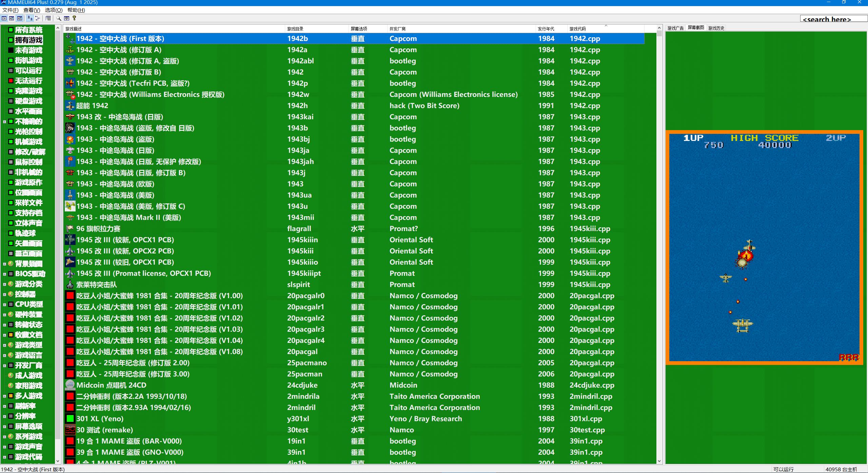This screenshot has width=868, height=473.
Task: Click the icon for 1945 改 III (较旧, OPCX1 PCB)
Action: pos(70,262)
